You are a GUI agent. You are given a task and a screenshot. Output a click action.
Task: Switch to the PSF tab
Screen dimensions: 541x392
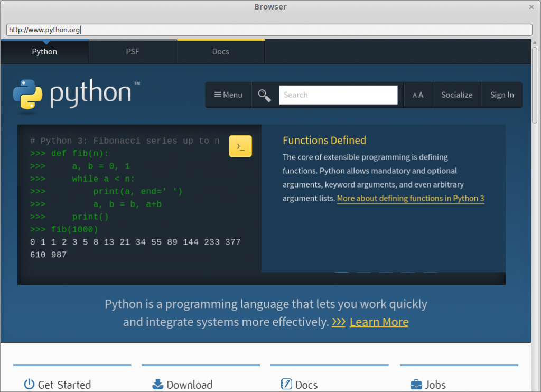coord(133,52)
